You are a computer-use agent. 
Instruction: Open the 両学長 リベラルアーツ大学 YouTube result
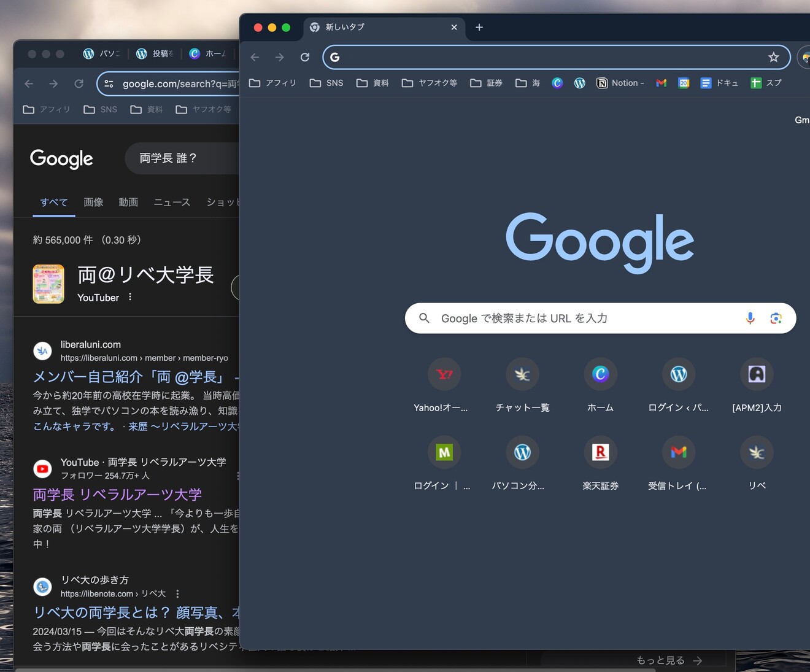(117, 495)
